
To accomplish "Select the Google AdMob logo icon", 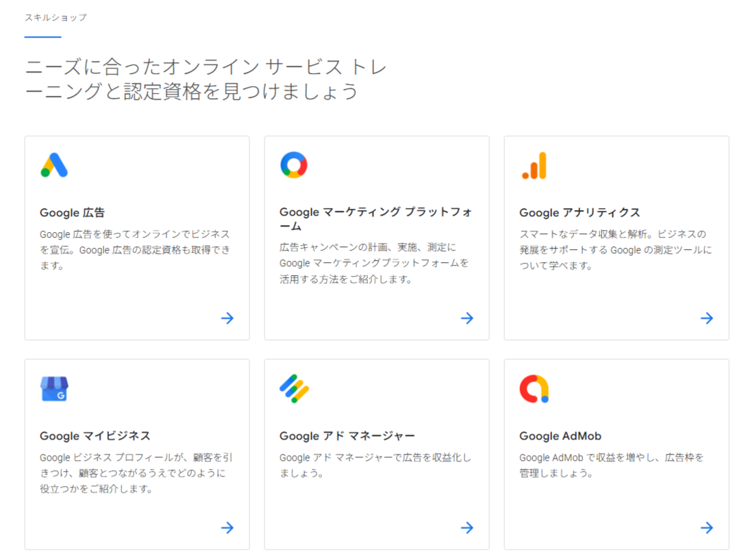I will coord(534,387).
